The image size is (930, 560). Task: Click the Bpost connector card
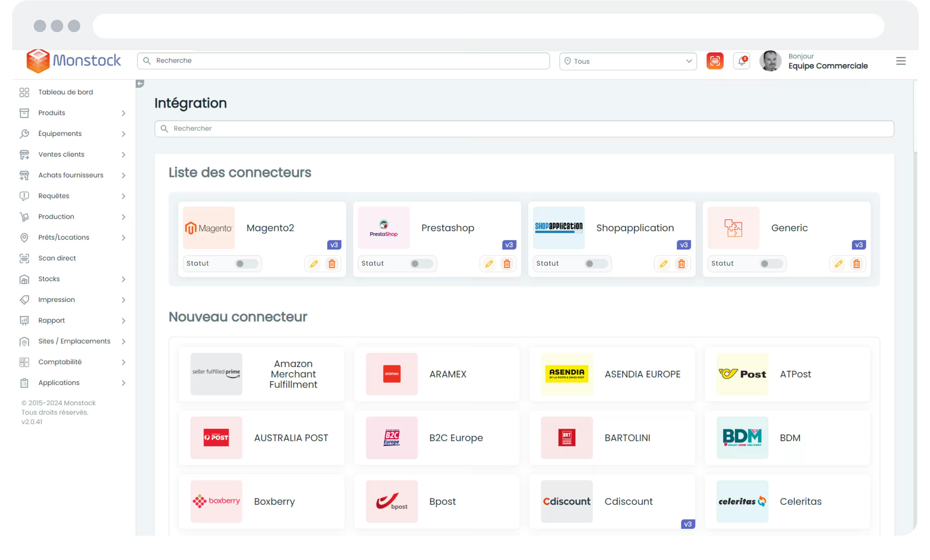[x=437, y=502]
